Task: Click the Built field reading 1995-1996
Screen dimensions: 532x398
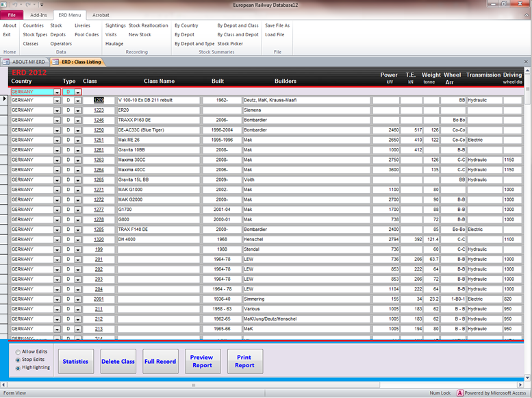Action: tap(222, 140)
